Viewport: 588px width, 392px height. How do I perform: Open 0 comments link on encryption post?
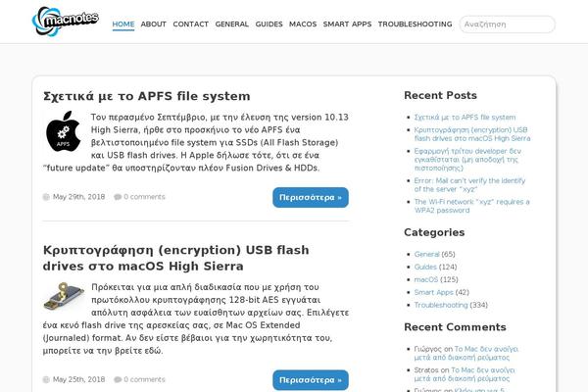tap(144, 379)
